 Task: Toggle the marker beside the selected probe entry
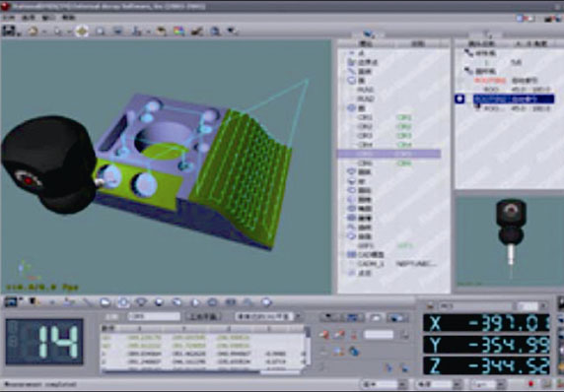tap(459, 98)
